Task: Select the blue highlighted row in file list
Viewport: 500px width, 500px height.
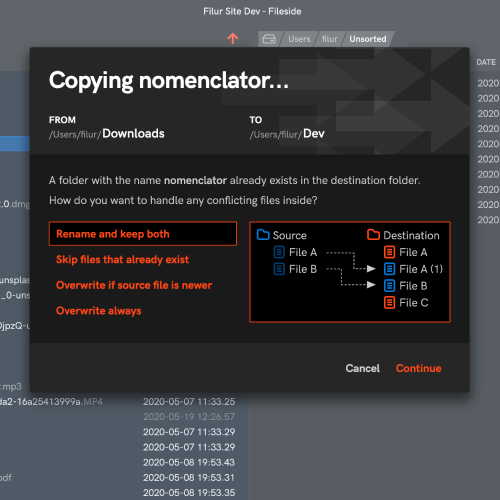Action: tap(15, 144)
